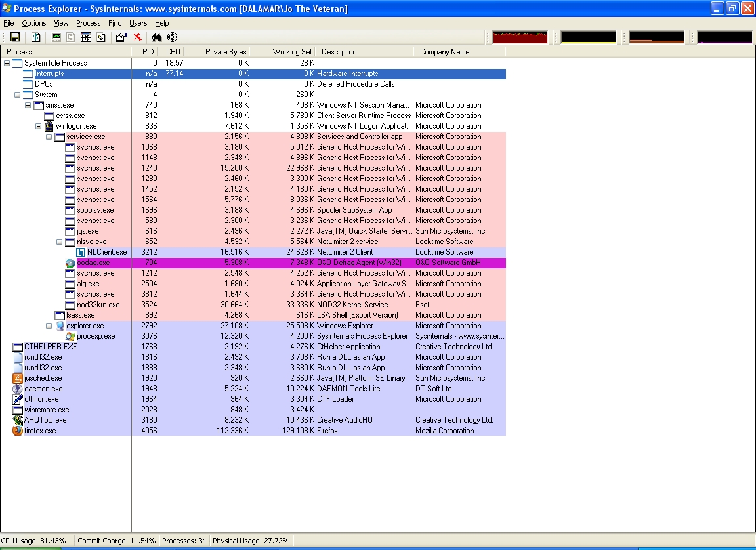The width and height of the screenshot is (756, 550).
Task: Sort by Working Set column header
Action: (x=283, y=52)
